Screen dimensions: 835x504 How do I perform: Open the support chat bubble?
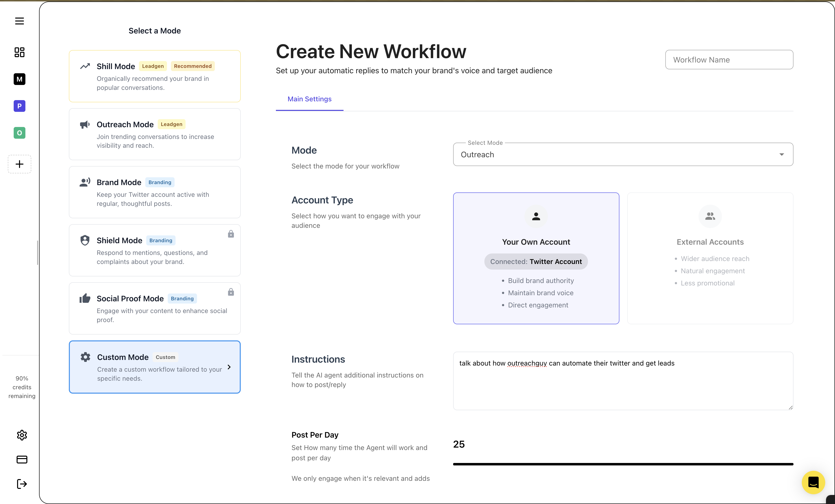point(813,482)
